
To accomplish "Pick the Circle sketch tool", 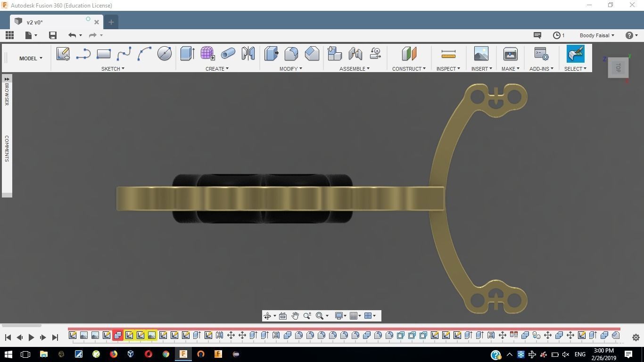I will (x=165, y=54).
